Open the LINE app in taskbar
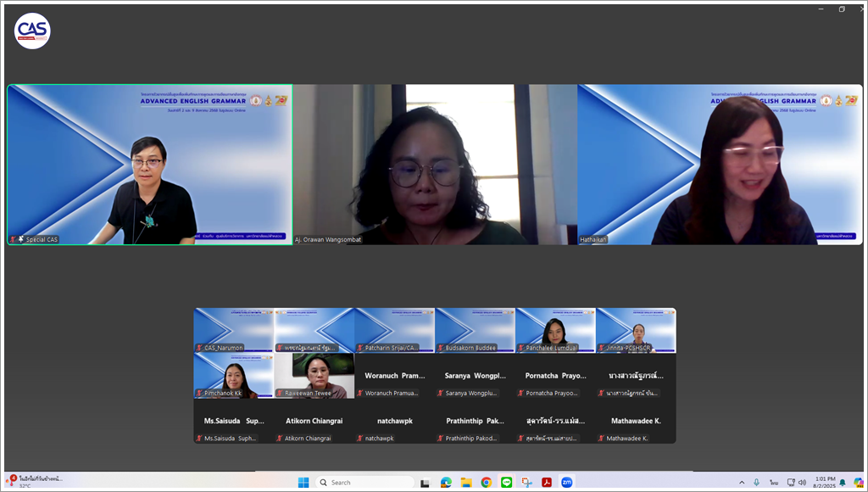 click(507, 482)
